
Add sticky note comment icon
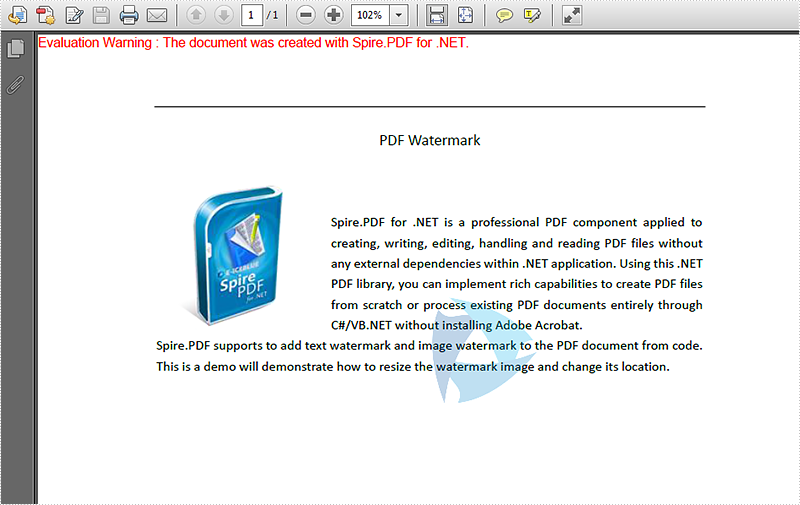(504, 15)
